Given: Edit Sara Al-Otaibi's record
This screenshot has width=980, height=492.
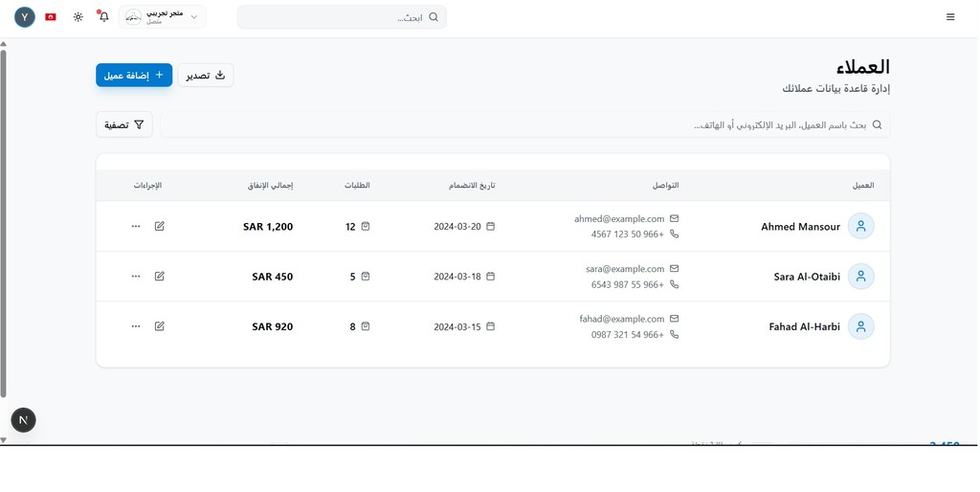Looking at the screenshot, I should pyautogui.click(x=160, y=277).
